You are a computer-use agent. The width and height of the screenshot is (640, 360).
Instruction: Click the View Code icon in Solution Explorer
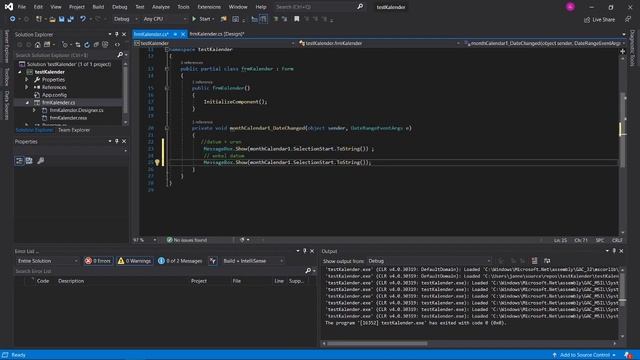click(117, 44)
